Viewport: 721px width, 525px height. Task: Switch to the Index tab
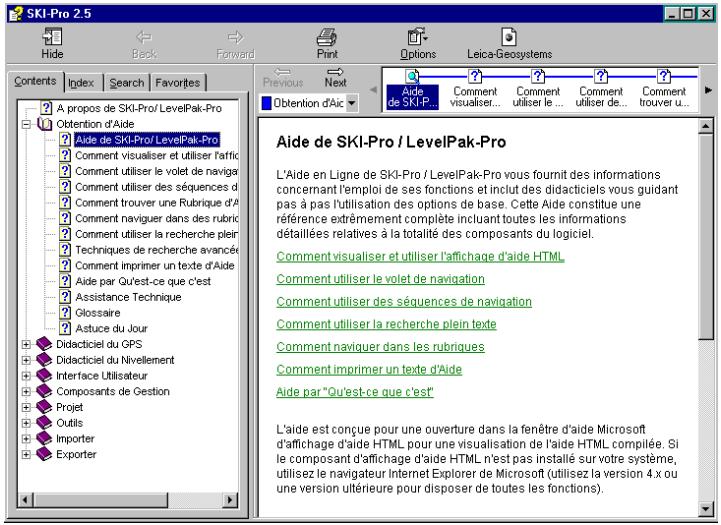81,83
